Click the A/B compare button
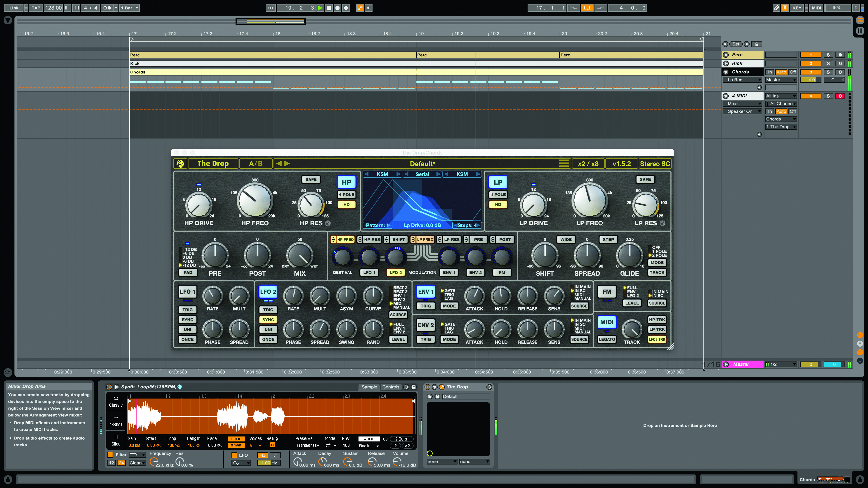The width and height of the screenshot is (868, 488). click(x=255, y=164)
